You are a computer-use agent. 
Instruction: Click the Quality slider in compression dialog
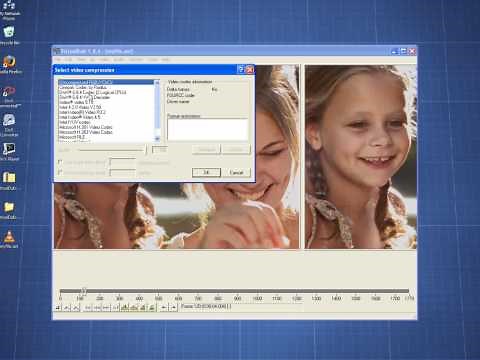[x=112, y=150]
